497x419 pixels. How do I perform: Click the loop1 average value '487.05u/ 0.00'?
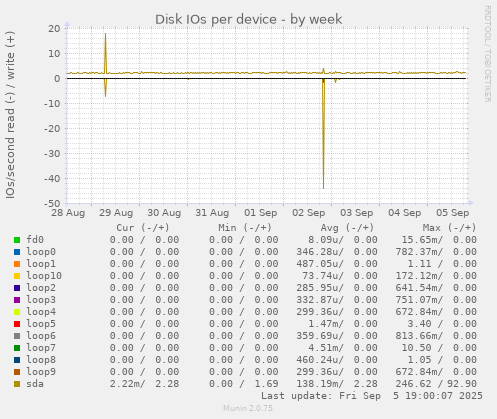[x=337, y=264]
